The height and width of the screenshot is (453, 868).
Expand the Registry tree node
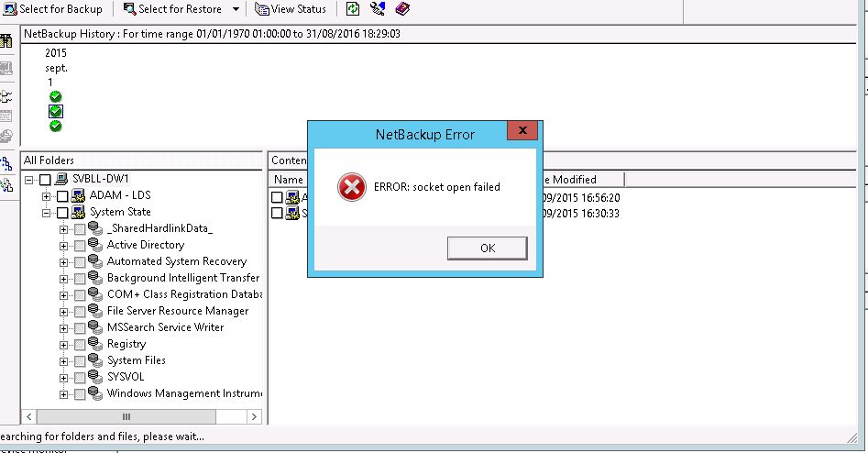coord(64,344)
